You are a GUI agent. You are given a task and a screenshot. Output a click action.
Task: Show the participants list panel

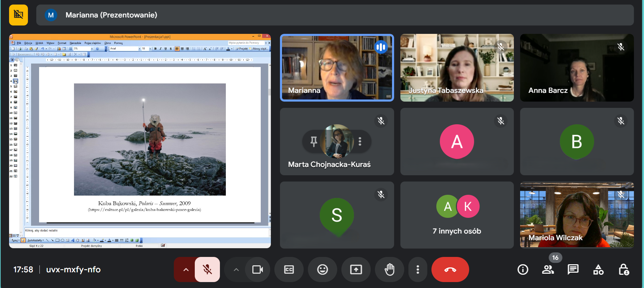(548, 269)
